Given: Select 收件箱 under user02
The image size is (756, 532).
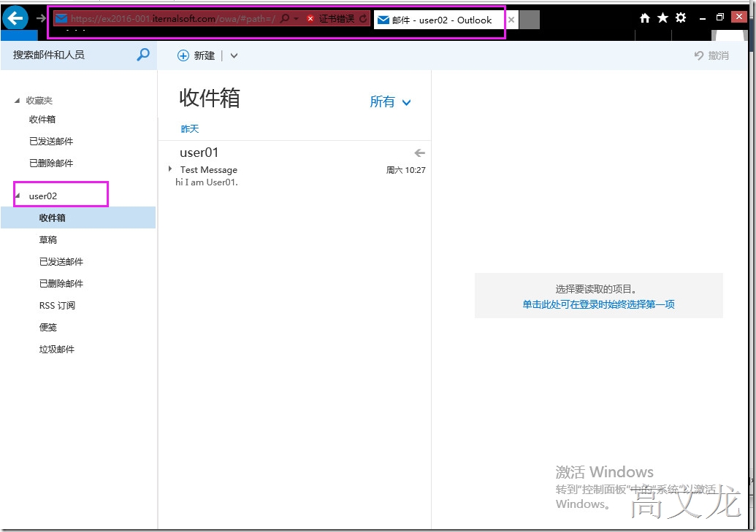Looking at the screenshot, I should 78,217.
